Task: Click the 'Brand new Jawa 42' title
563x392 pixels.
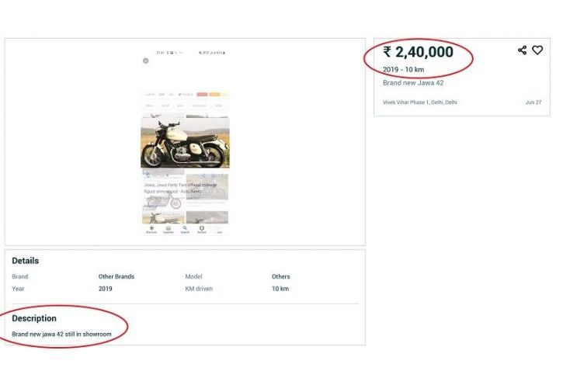Action: 413,83
